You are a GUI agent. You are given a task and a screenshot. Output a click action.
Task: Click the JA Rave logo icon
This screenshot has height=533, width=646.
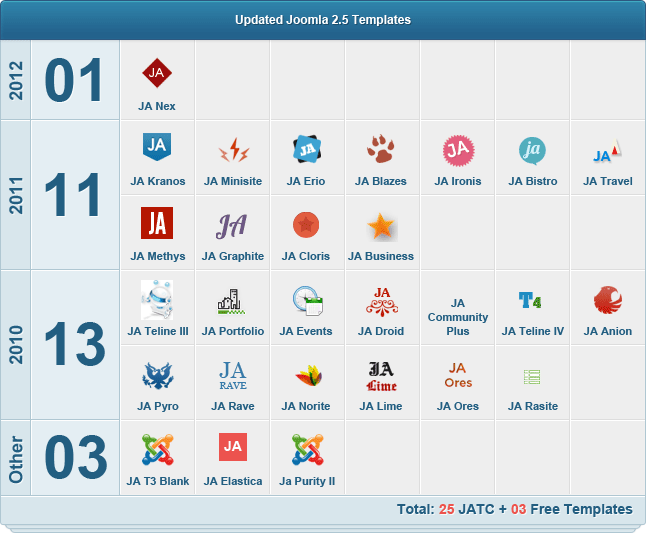click(x=233, y=376)
